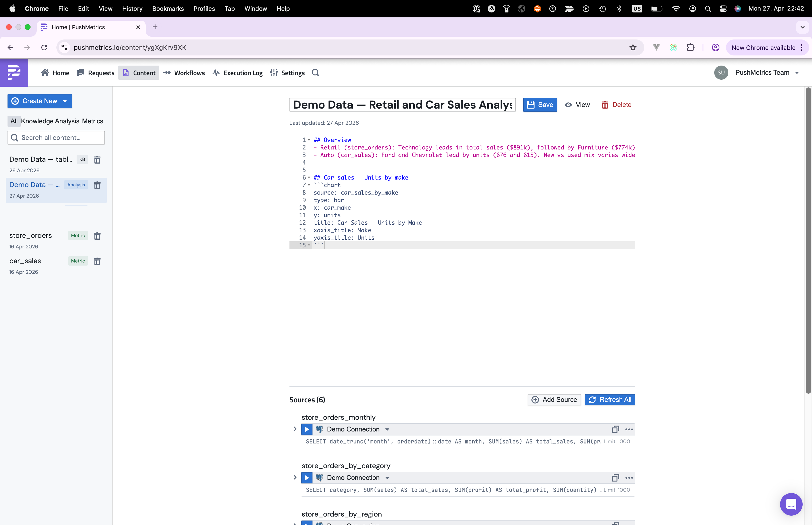Open Workflows section
812x525 pixels.
tap(184, 73)
